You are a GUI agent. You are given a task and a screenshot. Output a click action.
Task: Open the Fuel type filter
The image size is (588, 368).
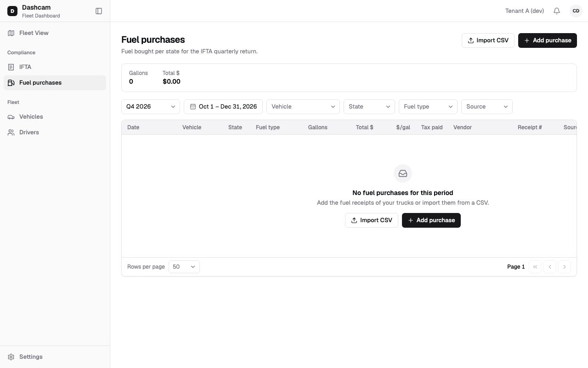[x=428, y=107]
